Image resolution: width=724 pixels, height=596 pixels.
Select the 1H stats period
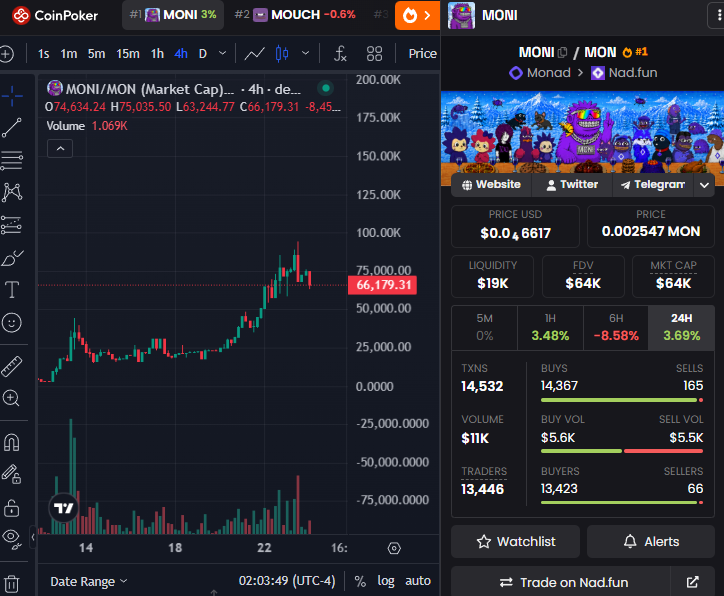[550, 327]
